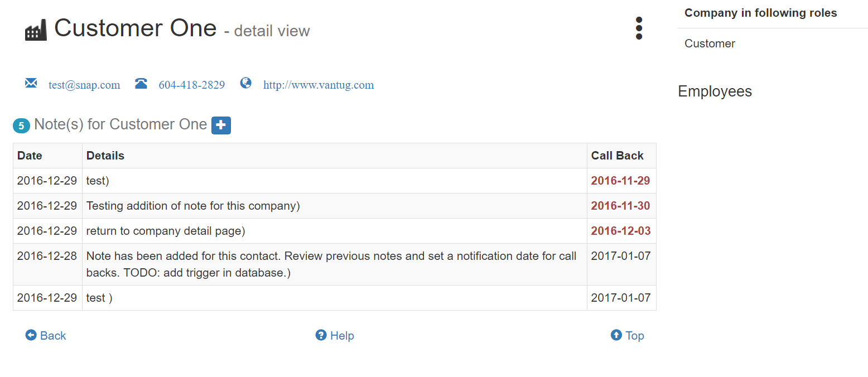This screenshot has height=377, width=868.
Task: Click the telephone icon
Action: tap(141, 84)
